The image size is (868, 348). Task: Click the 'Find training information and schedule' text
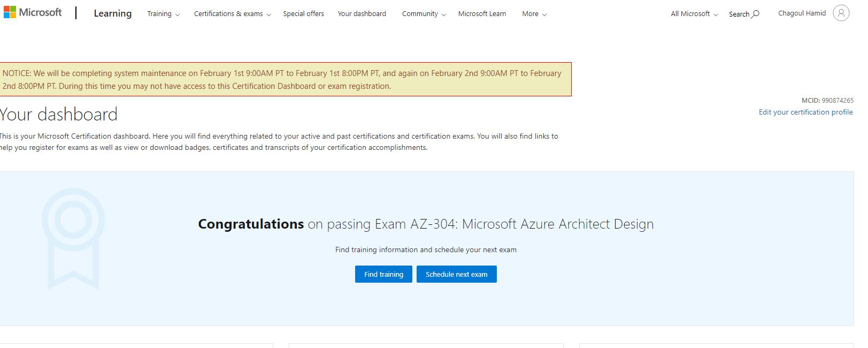[x=426, y=249]
